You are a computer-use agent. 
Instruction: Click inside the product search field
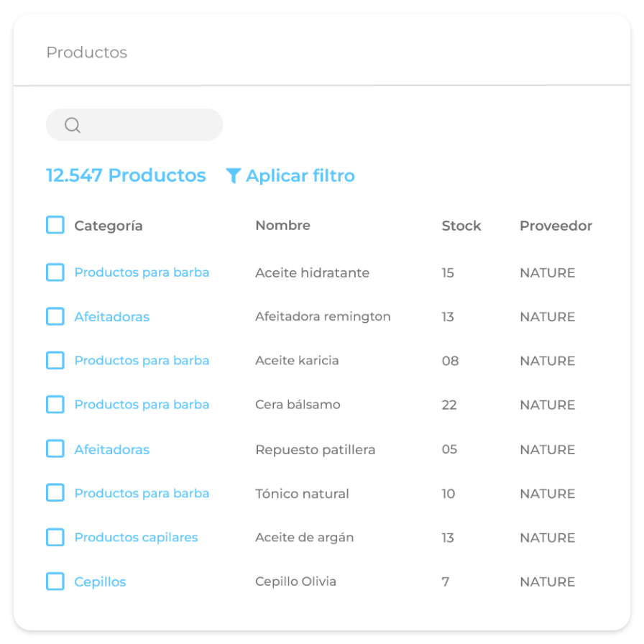tap(147, 125)
